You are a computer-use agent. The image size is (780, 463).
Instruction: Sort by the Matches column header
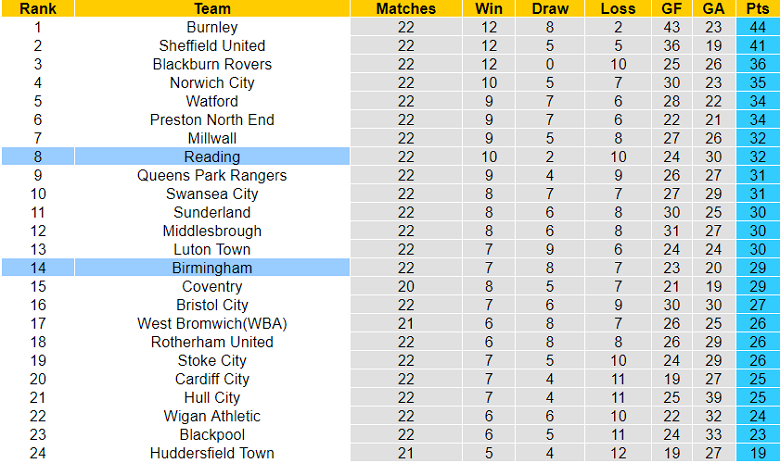(x=405, y=9)
